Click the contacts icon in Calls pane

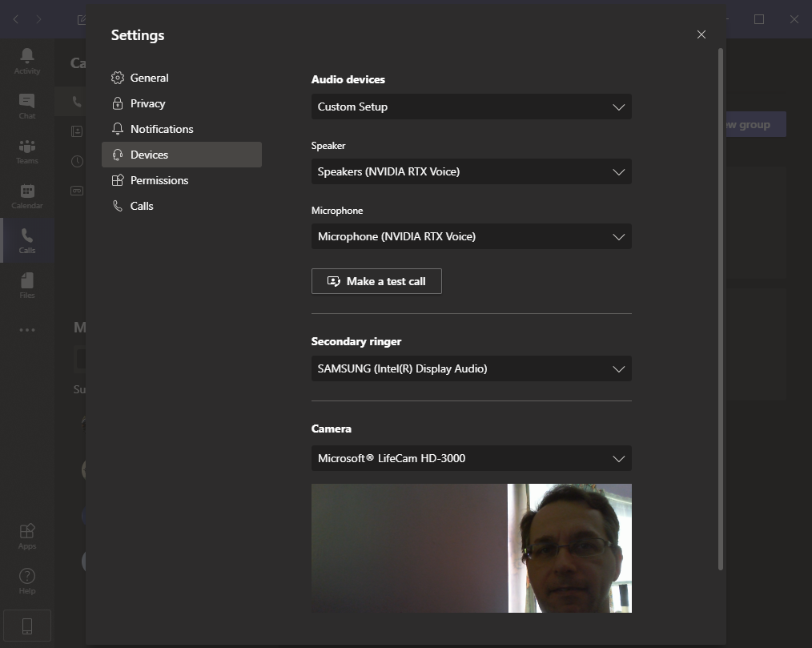point(77,131)
